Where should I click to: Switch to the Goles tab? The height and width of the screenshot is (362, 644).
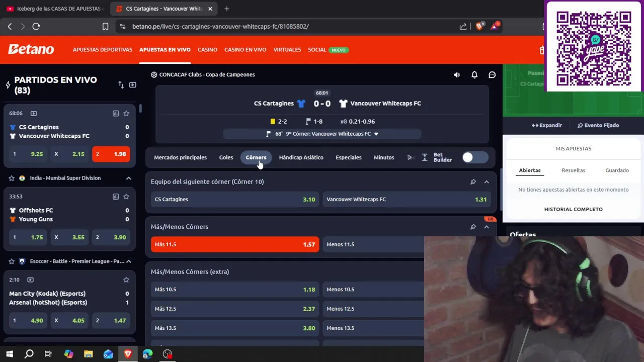(226, 157)
